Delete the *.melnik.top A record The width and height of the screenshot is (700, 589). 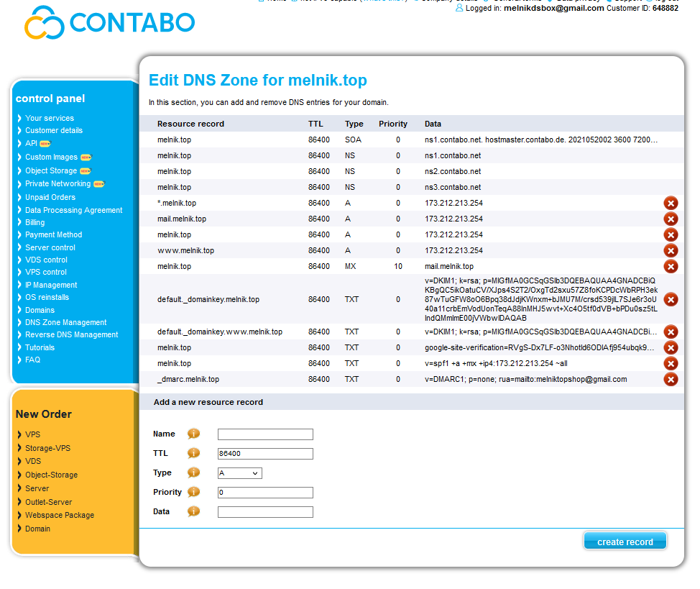click(671, 203)
